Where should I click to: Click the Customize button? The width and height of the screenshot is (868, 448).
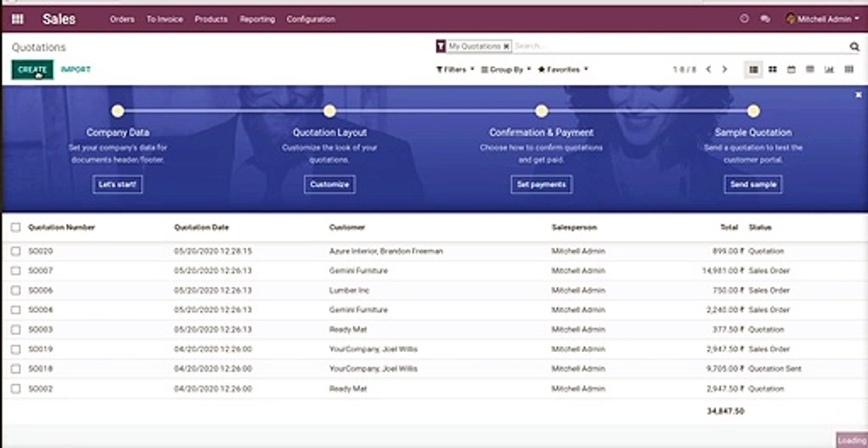pyautogui.click(x=330, y=185)
